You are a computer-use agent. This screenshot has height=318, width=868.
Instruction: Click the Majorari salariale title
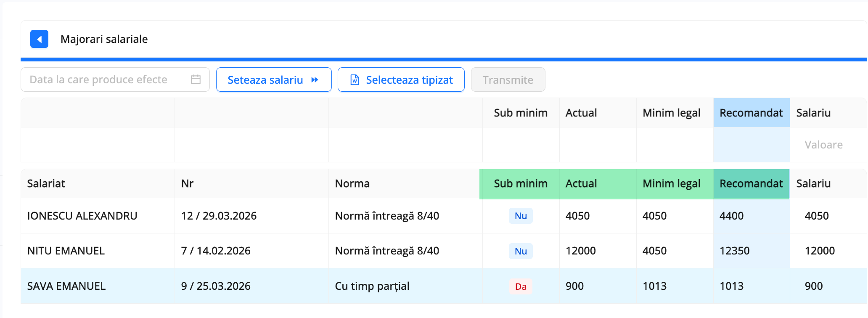click(x=104, y=39)
